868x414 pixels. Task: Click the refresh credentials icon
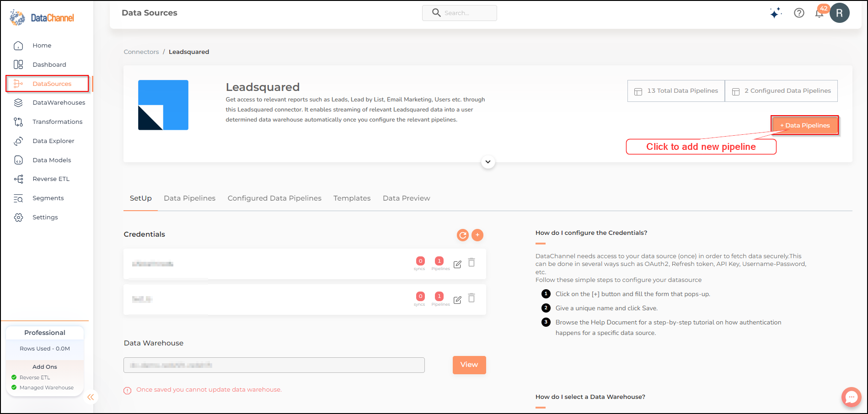point(463,235)
